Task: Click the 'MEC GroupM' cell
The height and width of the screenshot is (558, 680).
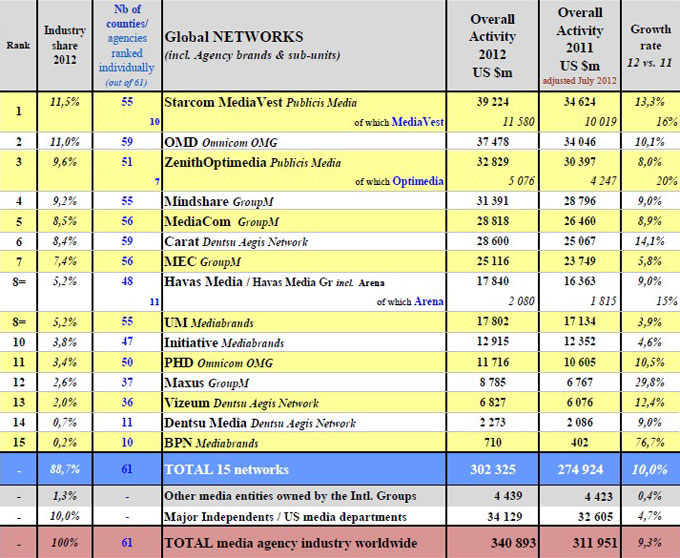Action: (202, 262)
